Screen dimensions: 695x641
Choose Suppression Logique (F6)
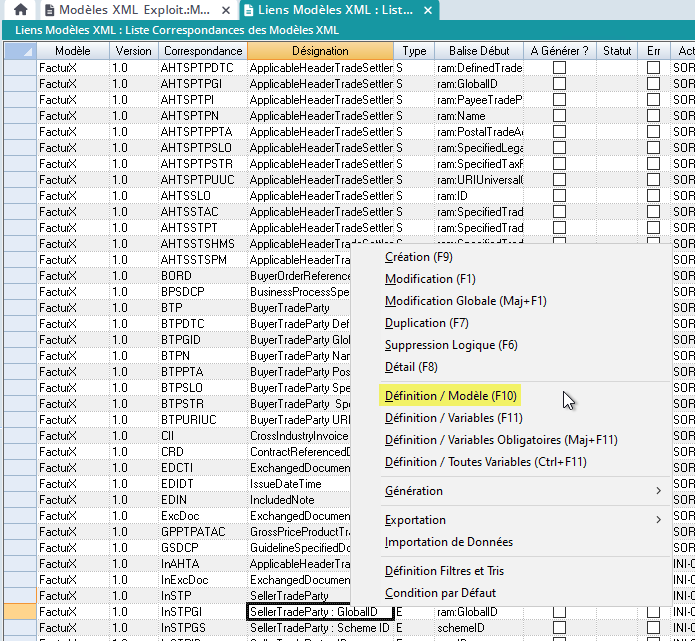pos(450,345)
